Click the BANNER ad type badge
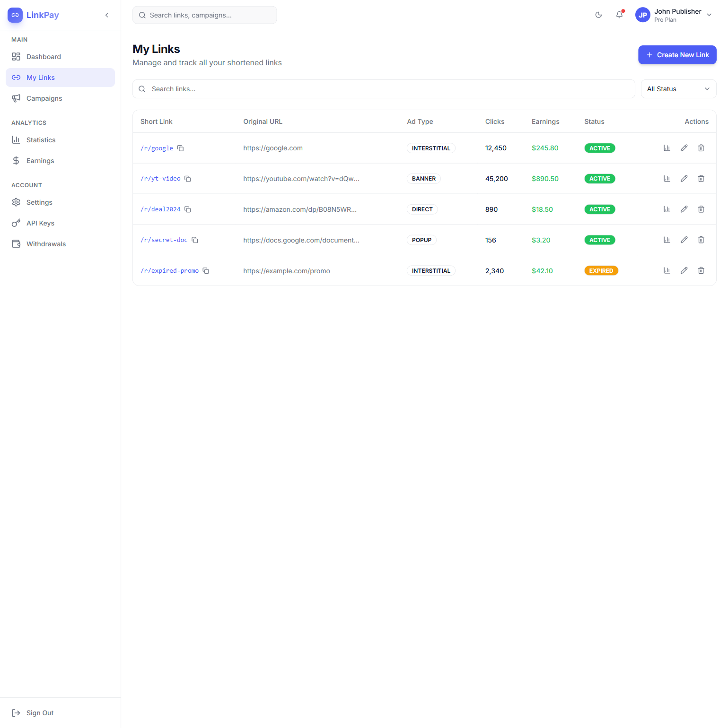The width and height of the screenshot is (728, 728). [423, 179]
